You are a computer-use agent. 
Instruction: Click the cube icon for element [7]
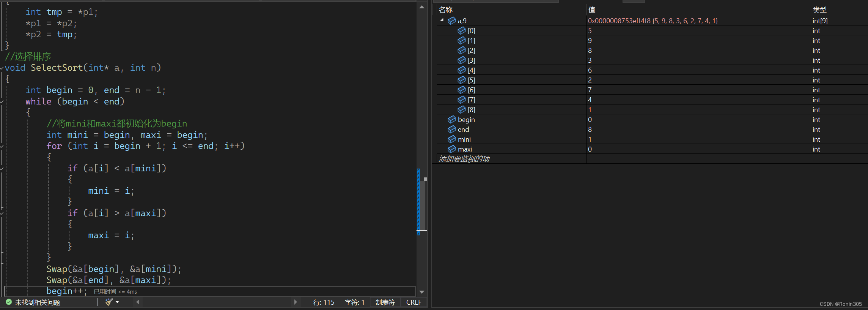(462, 100)
